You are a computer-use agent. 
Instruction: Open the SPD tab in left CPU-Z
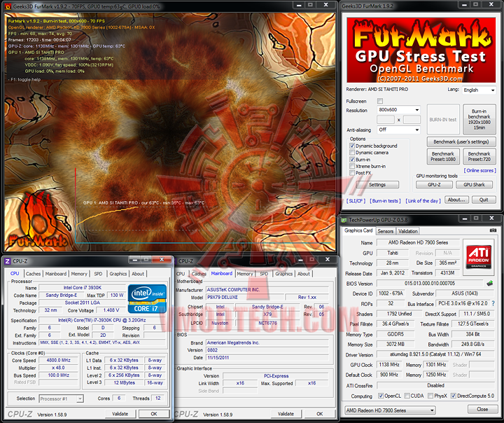[98, 274]
